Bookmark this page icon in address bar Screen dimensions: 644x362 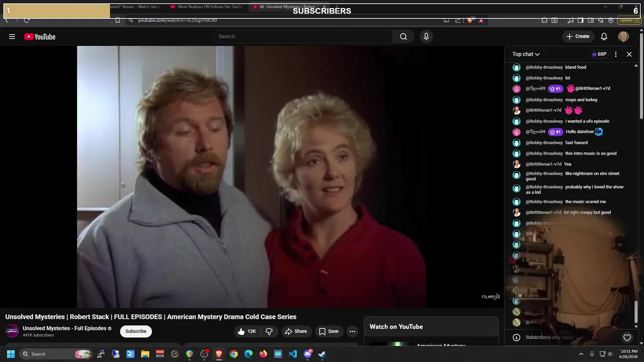point(117,20)
